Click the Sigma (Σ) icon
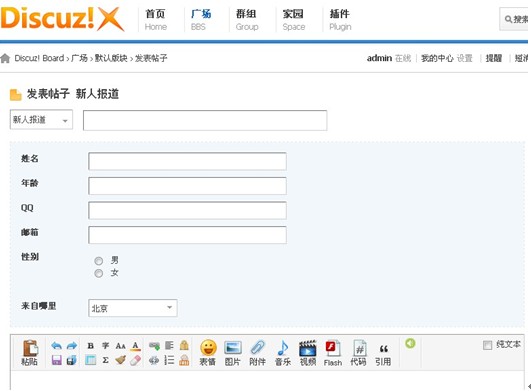The image size is (531, 391). 106,360
